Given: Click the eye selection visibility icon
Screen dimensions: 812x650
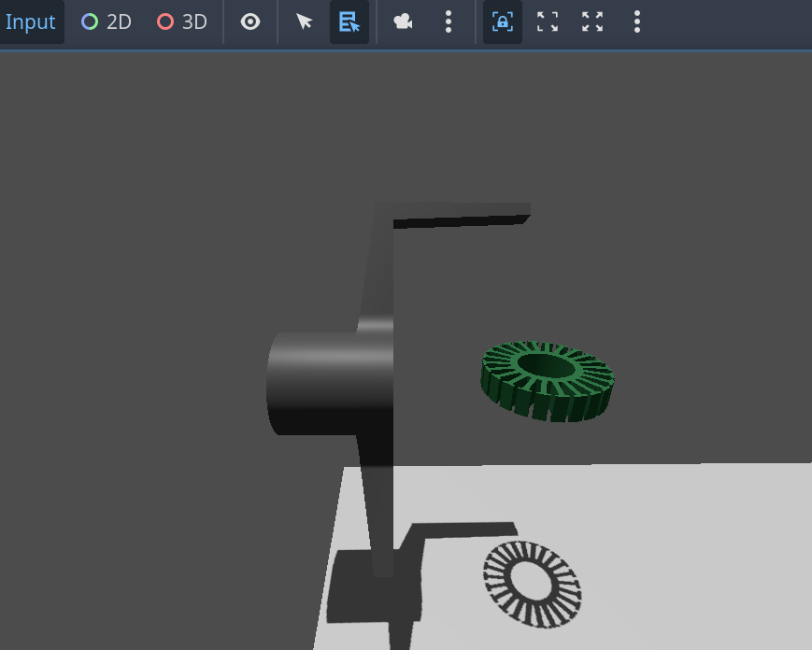Looking at the screenshot, I should [249, 21].
